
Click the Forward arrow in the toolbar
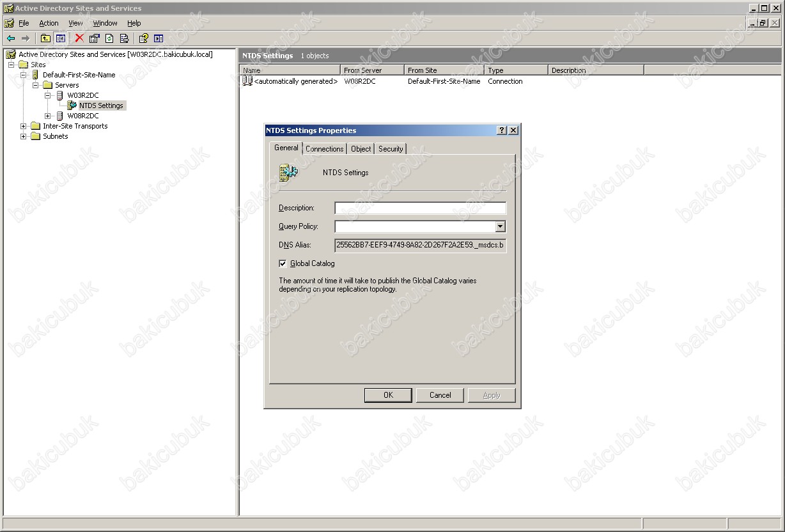pyautogui.click(x=26, y=38)
